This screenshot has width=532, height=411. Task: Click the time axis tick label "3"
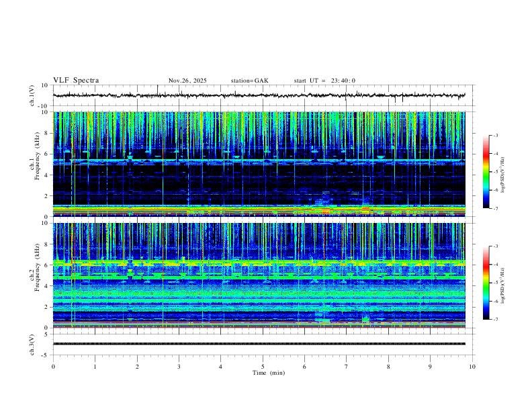coord(179,367)
